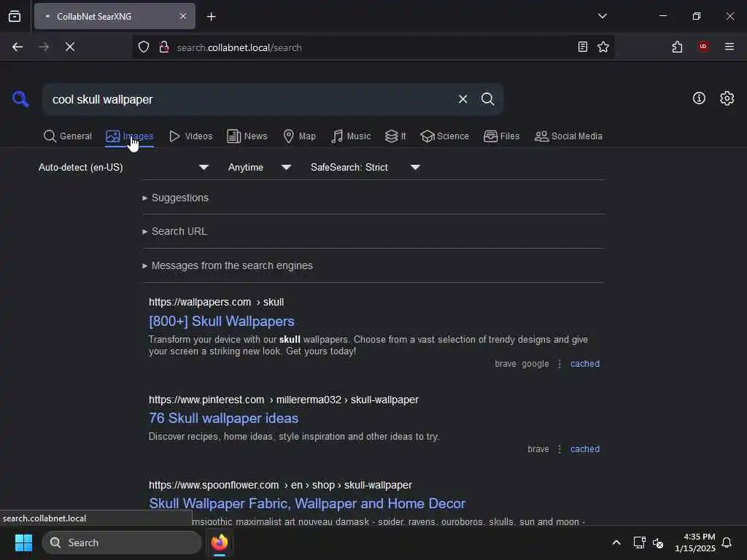Switch to the Files category

[502, 136]
